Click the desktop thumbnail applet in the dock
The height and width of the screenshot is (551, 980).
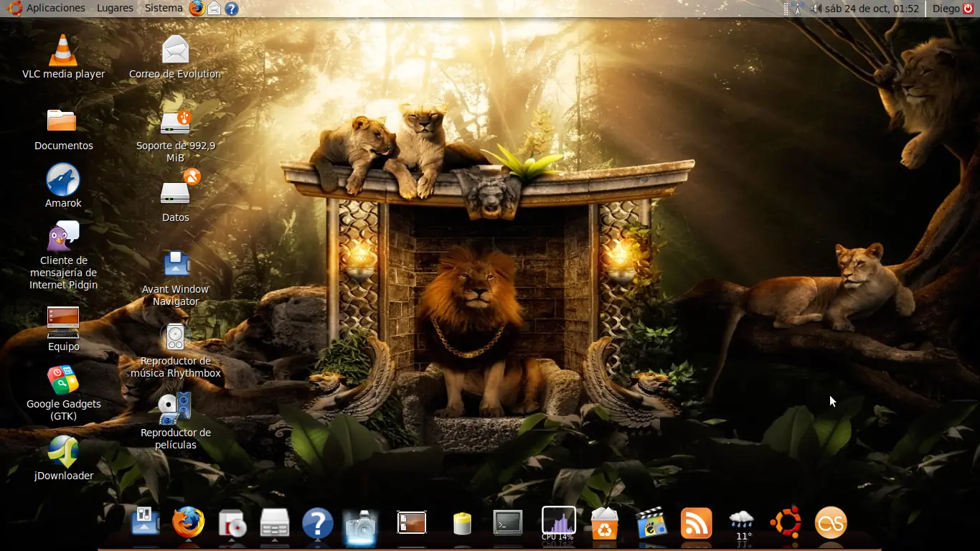pos(412,522)
